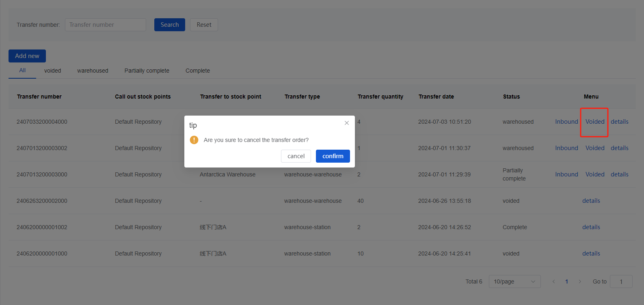Select the All tab
This screenshot has width=644, height=305.
pos(22,71)
